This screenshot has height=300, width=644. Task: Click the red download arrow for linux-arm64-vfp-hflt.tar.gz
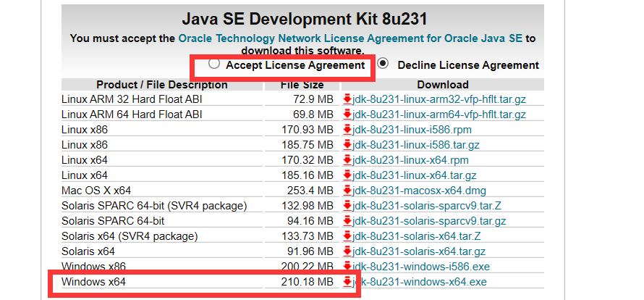pyautogui.click(x=347, y=114)
